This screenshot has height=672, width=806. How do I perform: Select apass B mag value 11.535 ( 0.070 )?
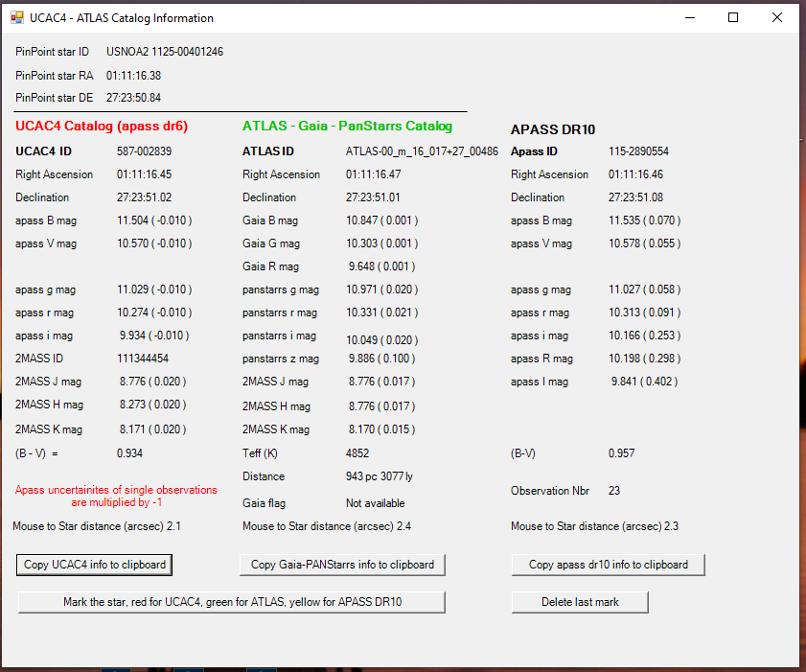pyautogui.click(x=645, y=220)
